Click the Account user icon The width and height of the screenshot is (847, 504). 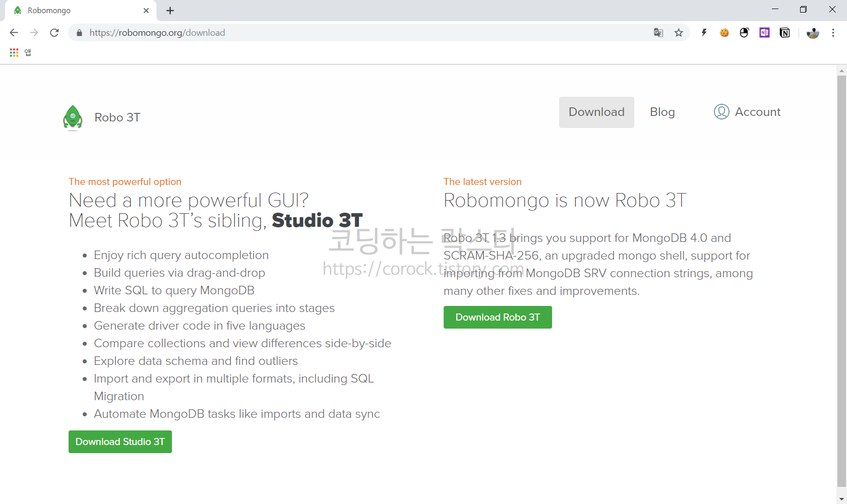(721, 112)
